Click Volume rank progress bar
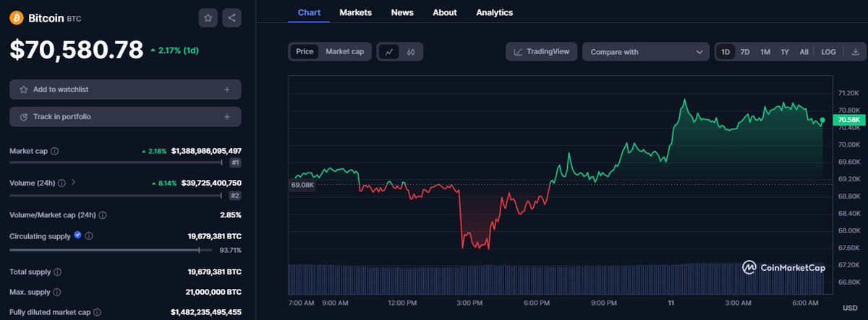 tap(116, 196)
